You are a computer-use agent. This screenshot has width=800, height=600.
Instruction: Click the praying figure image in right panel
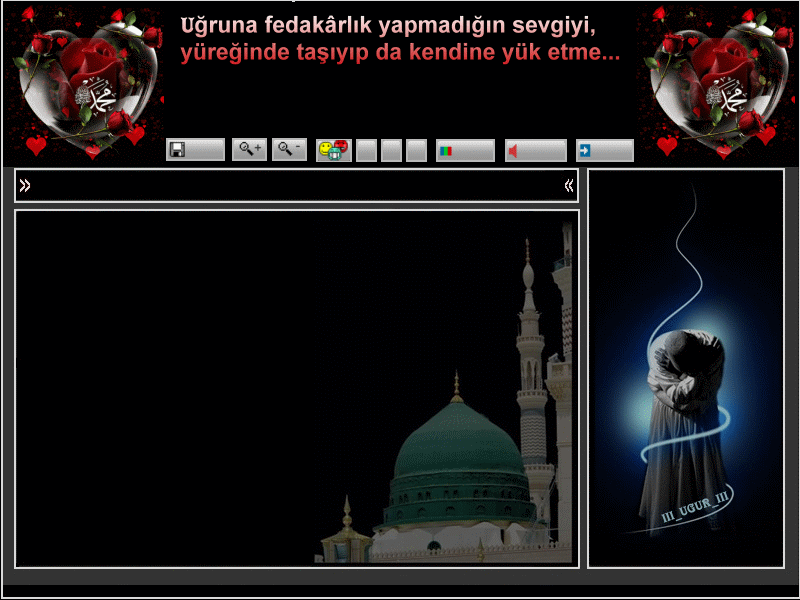click(685, 400)
